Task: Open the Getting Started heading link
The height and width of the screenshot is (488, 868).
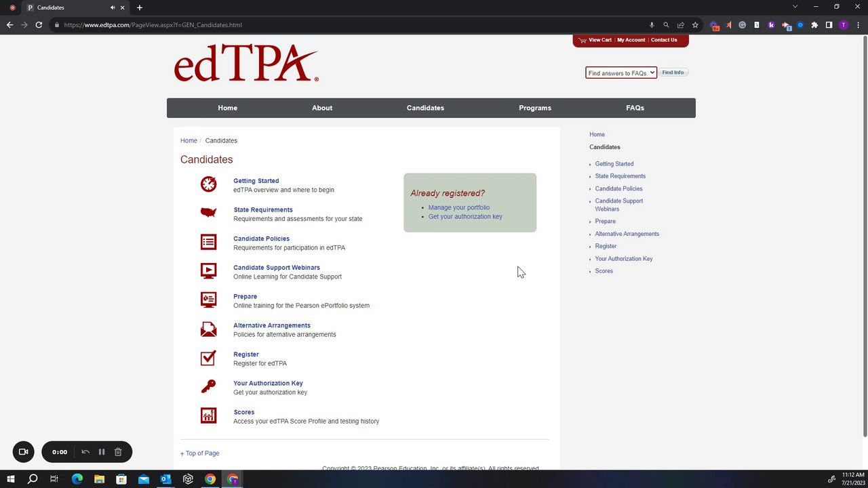Action: [x=256, y=181]
